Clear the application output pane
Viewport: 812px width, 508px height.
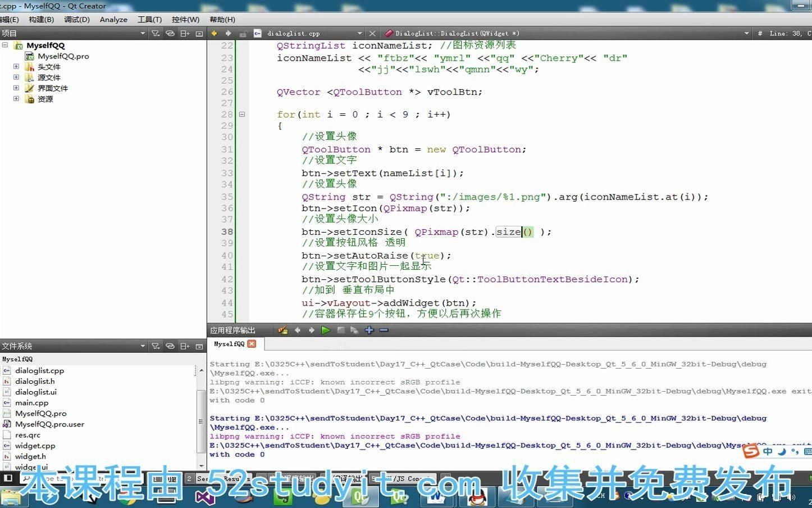(283, 330)
